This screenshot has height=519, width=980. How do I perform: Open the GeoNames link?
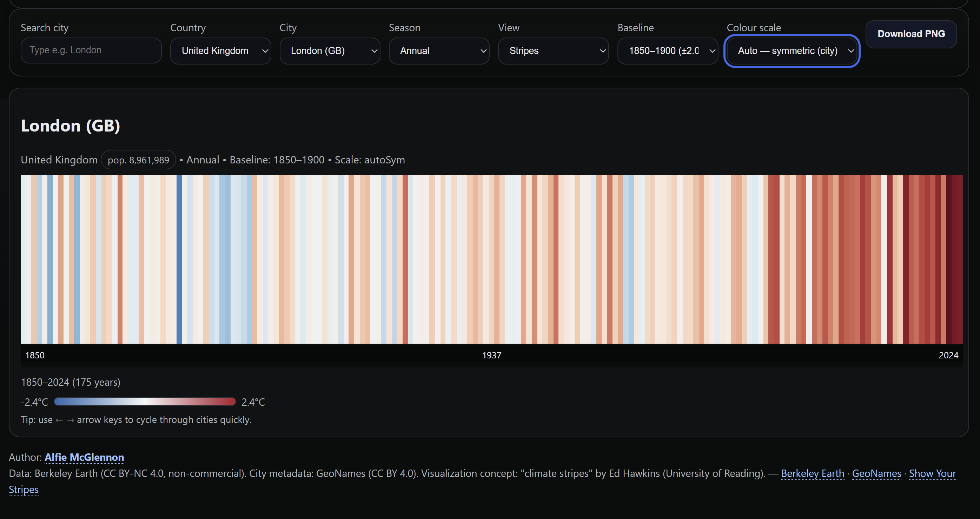click(876, 473)
